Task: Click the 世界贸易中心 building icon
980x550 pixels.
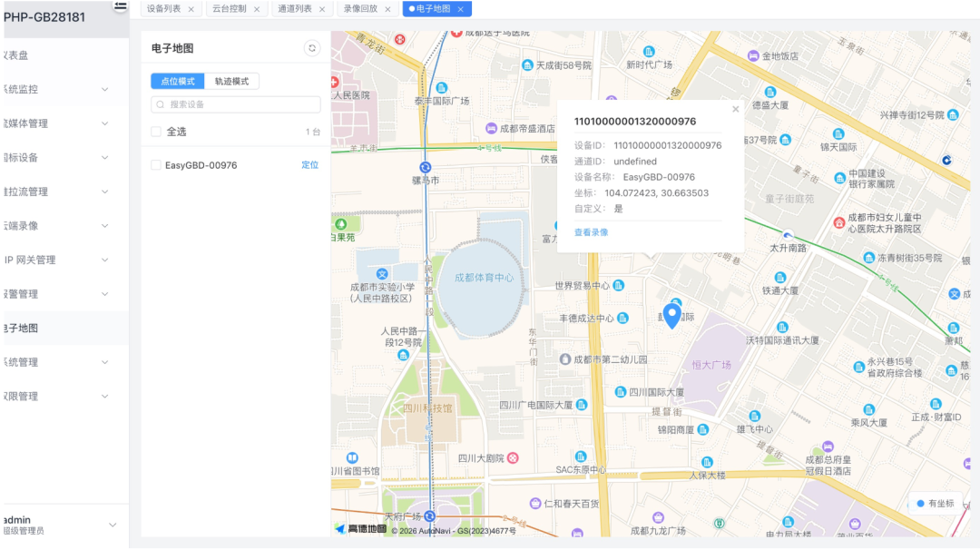Action: pos(618,285)
